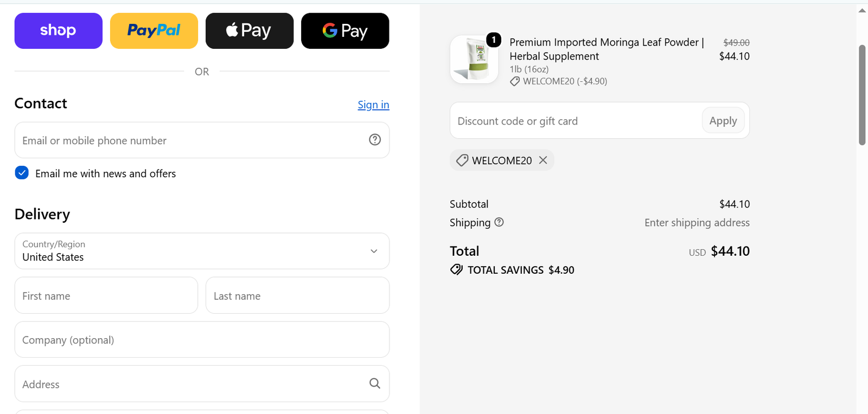Viewport: 868px width, 414px height.
Task: Select Apple Pay checkout option
Action: pos(250,31)
